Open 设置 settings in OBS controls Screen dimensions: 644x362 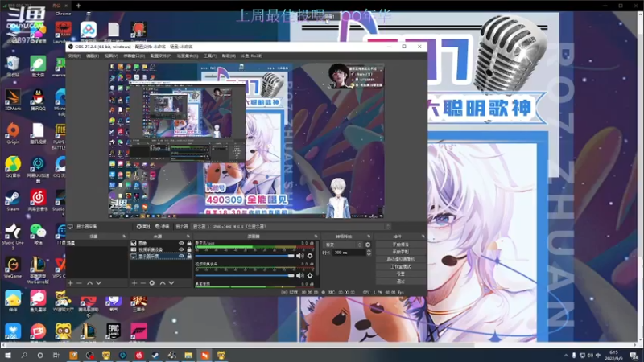click(x=400, y=274)
